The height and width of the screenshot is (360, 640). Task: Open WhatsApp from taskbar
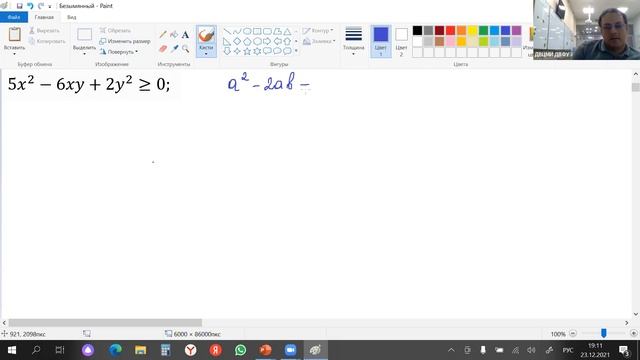coord(241,350)
